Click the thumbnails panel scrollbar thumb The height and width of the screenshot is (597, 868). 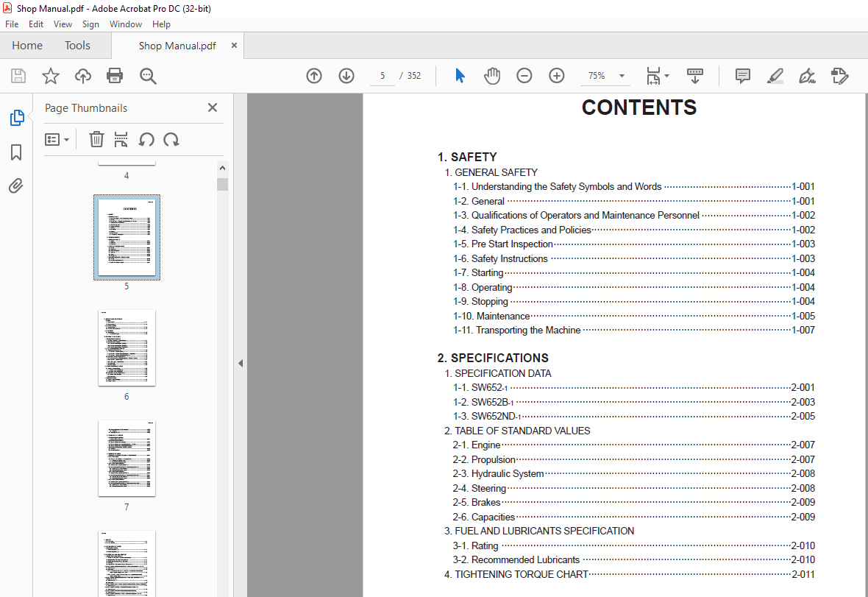tap(223, 185)
